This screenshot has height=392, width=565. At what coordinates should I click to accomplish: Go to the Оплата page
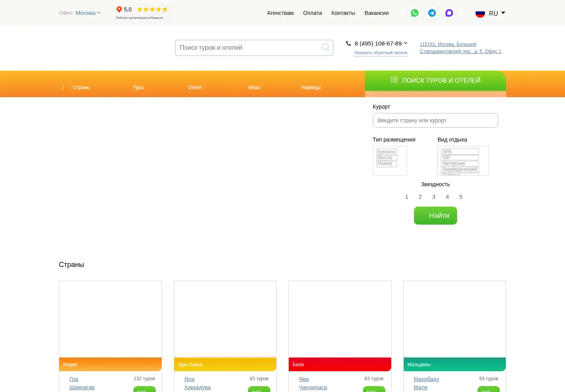point(312,13)
